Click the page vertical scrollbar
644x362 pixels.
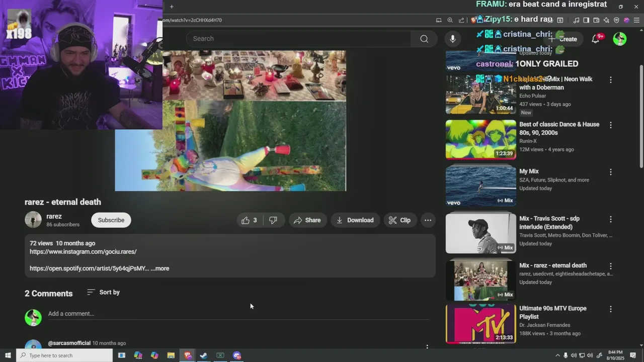click(641, 116)
